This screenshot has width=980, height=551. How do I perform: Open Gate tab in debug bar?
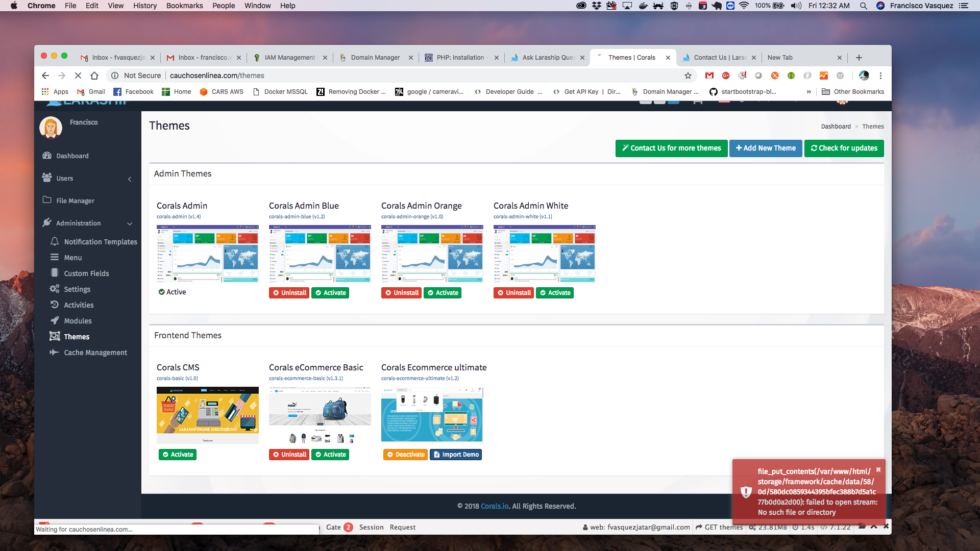339,527
